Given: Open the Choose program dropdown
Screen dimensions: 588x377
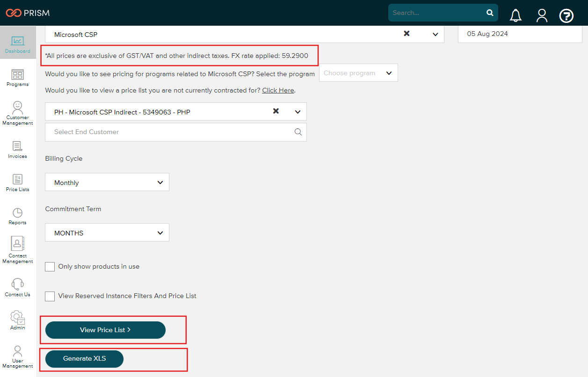Looking at the screenshot, I should coord(358,73).
